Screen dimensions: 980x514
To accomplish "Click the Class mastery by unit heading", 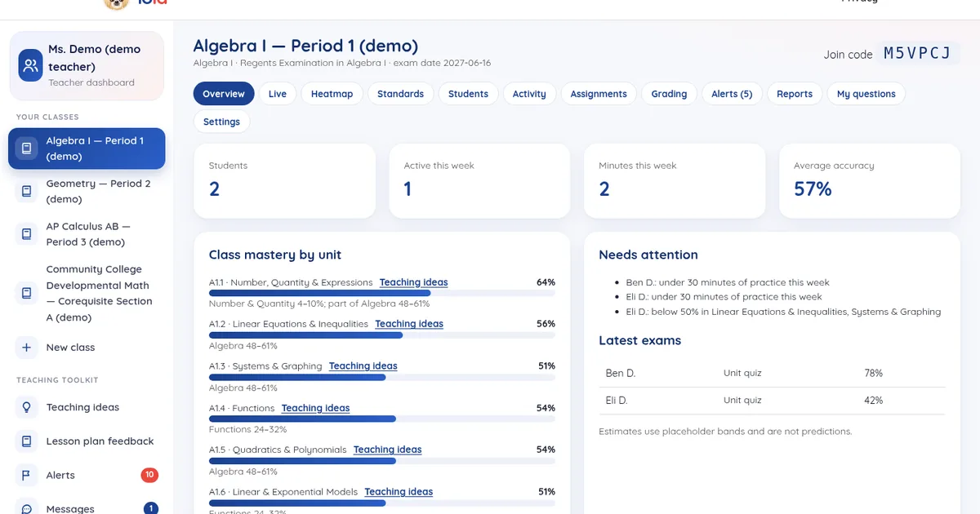I will click(275, 255).
